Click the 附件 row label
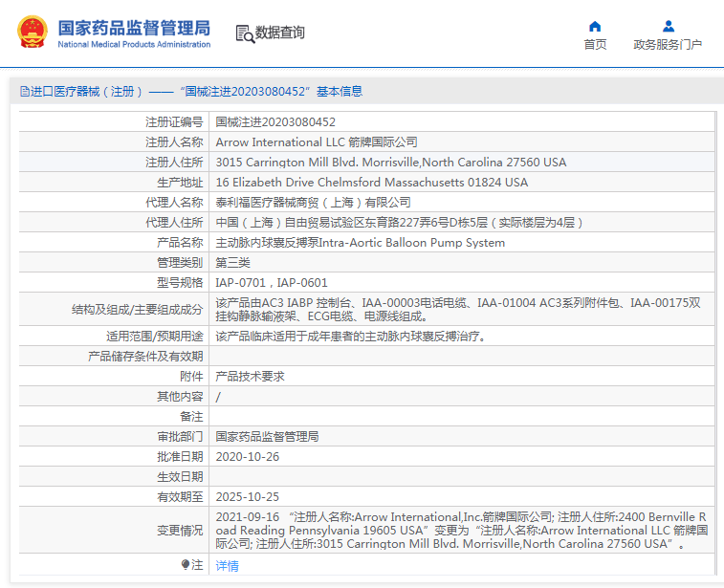Viewport: 724px width, 588px height. (x=191, y=376)
